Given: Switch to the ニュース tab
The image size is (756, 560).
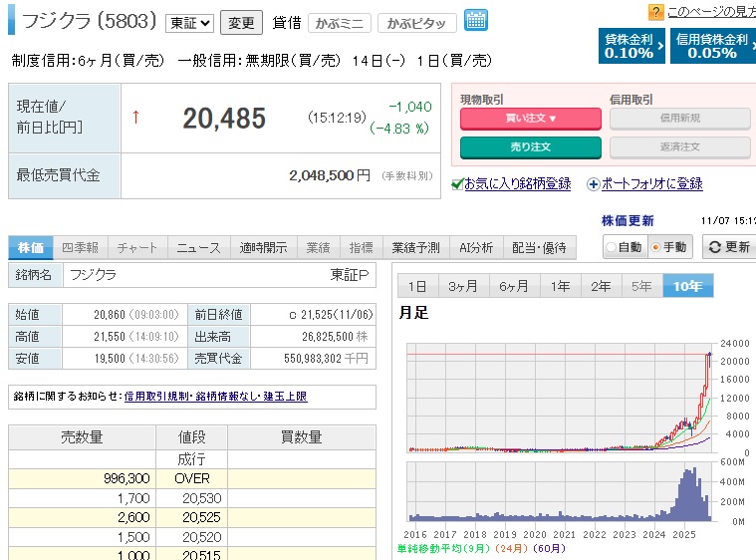Looking at the screenshot, I should click(x=201, y=247).
